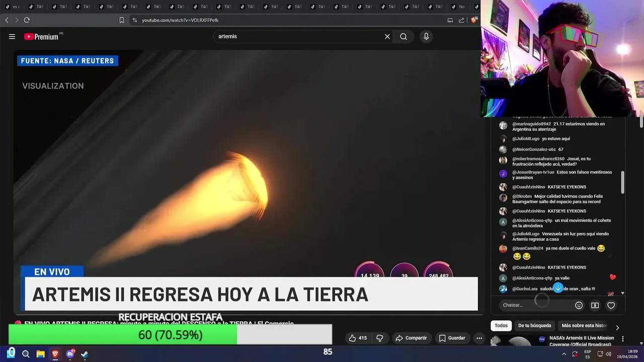Viewport: 644px width, 362px height.
Task: Click the address bar URL
Action: [x=180, y=20]
